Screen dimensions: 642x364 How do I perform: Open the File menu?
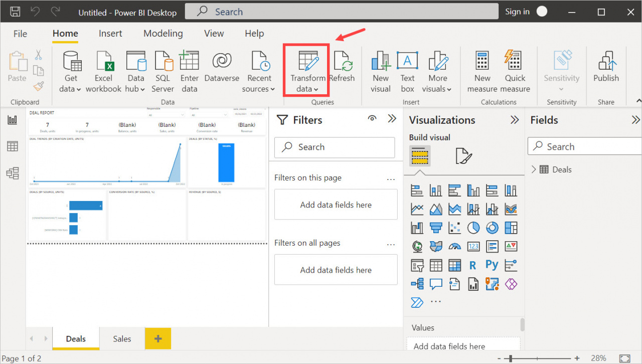pyautogui.click(x=20, y=34)
